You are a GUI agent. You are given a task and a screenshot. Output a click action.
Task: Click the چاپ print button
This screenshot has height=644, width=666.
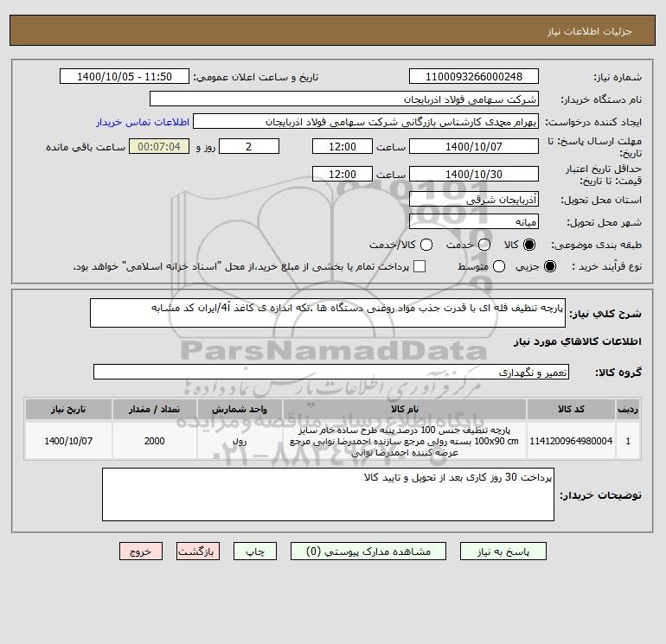pos(255,552)
